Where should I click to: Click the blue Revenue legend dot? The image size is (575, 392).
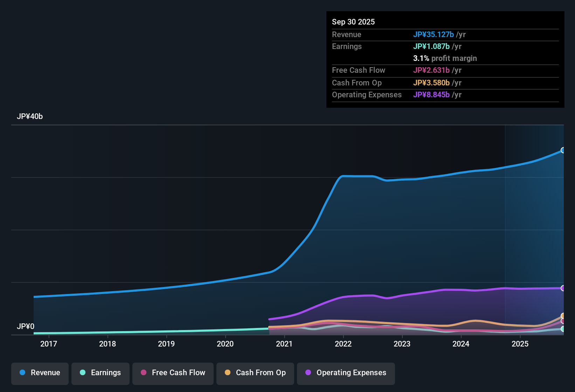tap(22, 373)
